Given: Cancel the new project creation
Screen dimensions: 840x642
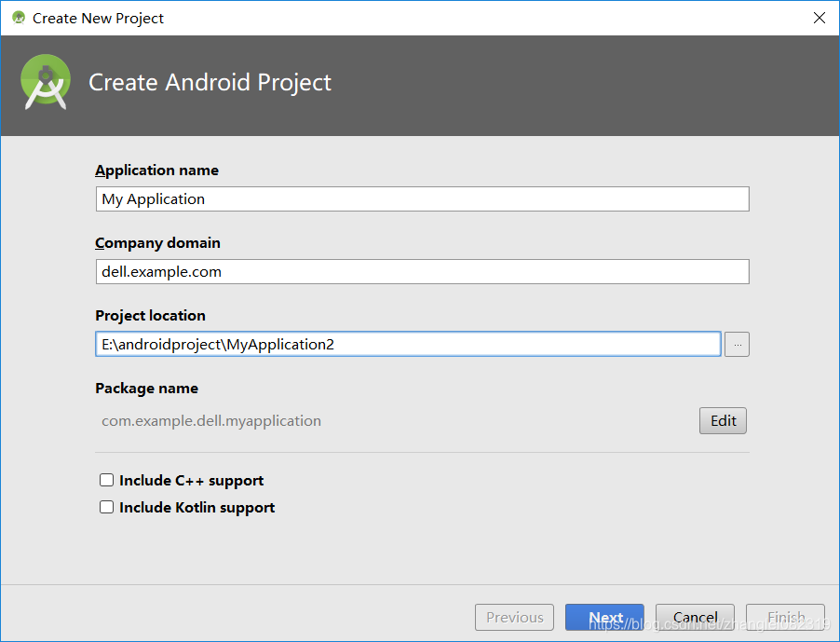Looking at the screenshot, I should (x=695, y=617).
